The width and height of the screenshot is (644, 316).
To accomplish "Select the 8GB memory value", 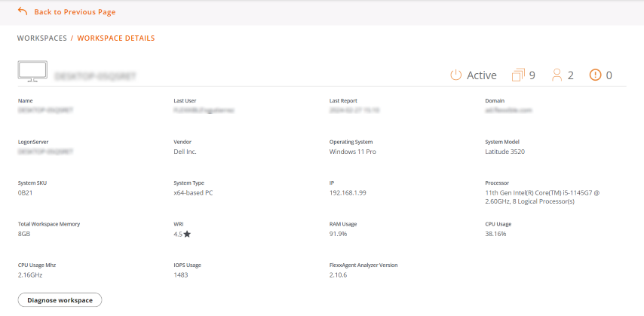I will [24, 234].
